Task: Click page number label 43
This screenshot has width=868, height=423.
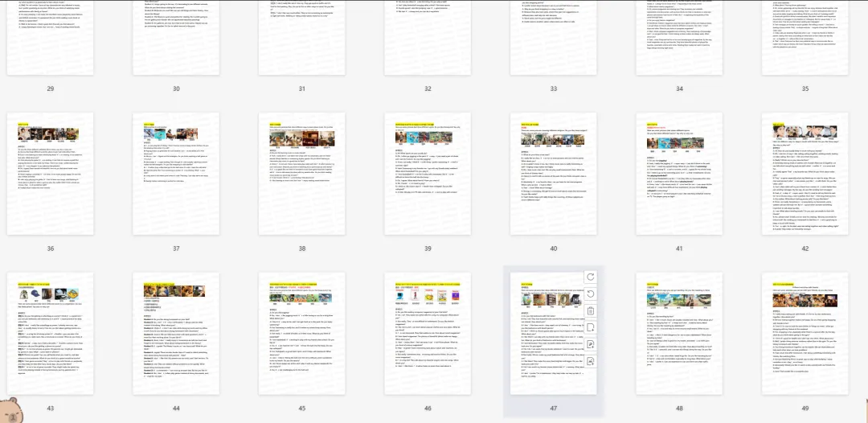Action: click(x=51, y=408)
